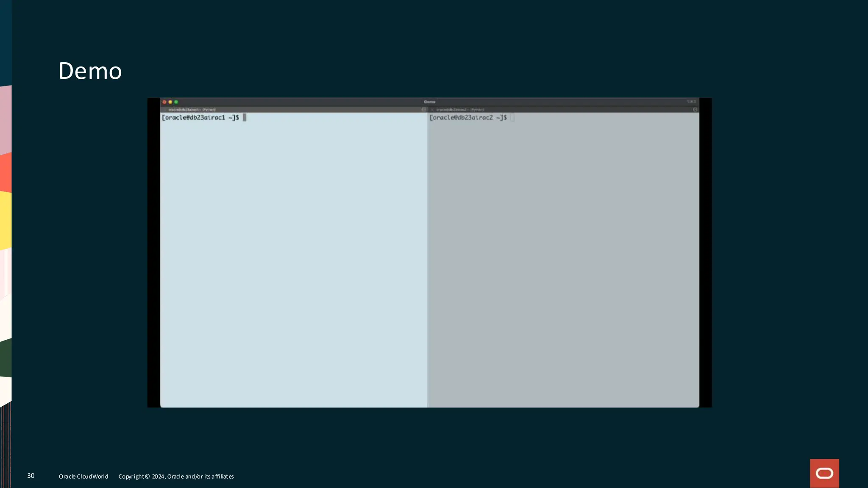Click the copyright 2024 Oracle footer text

click(176, 477)
